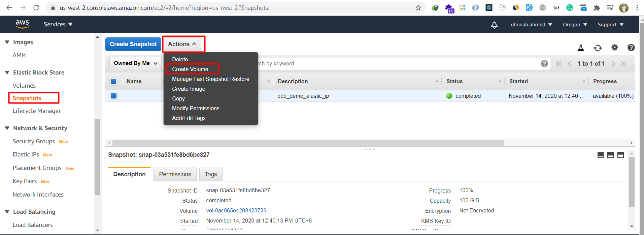Screen dimensions: 644x235
Task: Open AMIs in the sidebar
Action: (19, 55)
